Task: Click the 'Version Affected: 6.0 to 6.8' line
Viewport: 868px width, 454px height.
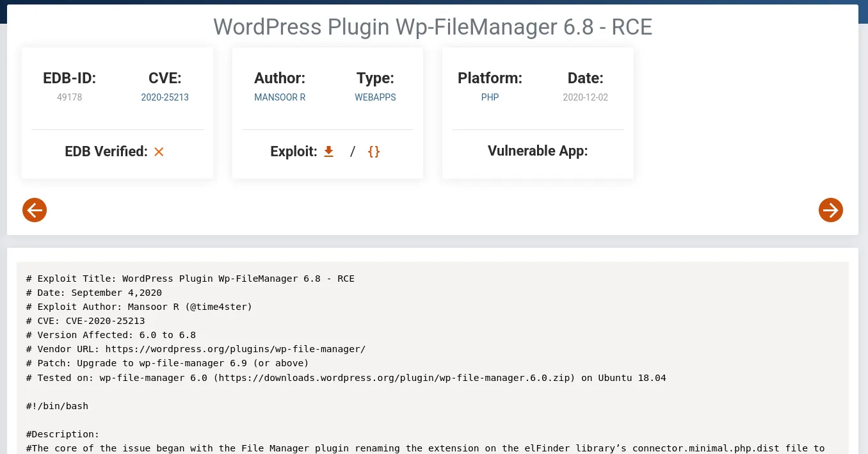Action: 111,335
